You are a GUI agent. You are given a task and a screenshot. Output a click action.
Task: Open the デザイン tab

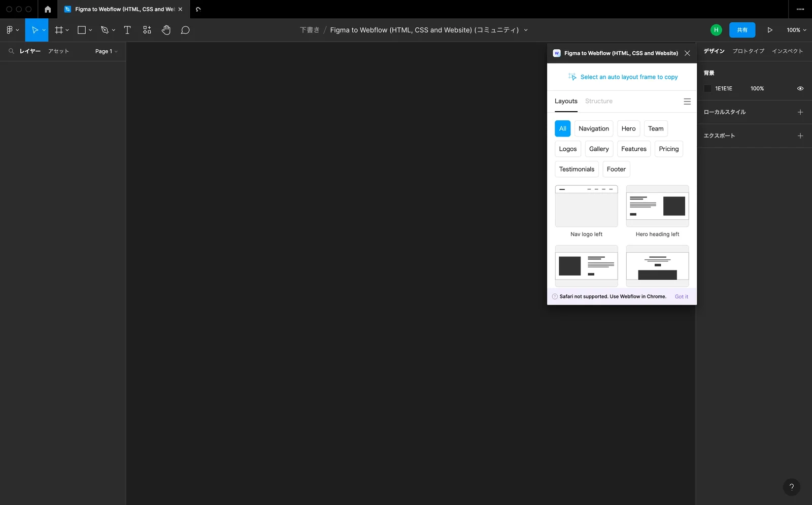point(714,51)
